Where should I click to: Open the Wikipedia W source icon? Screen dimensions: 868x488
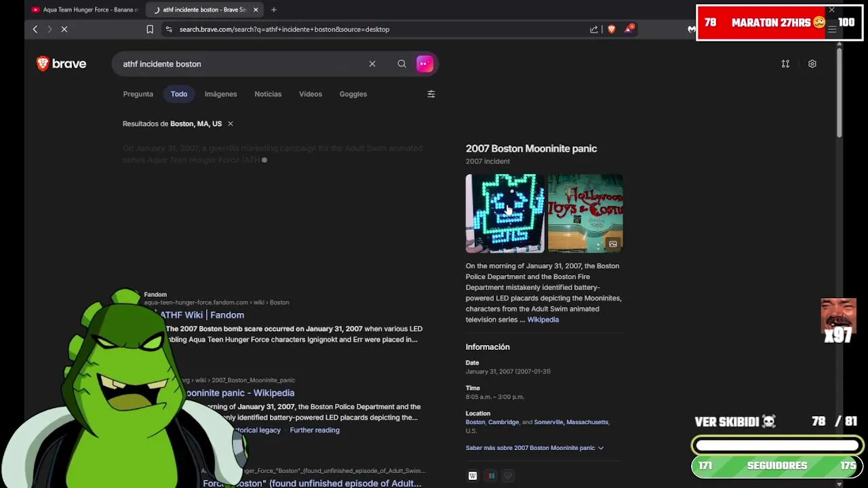coord(473,476)
